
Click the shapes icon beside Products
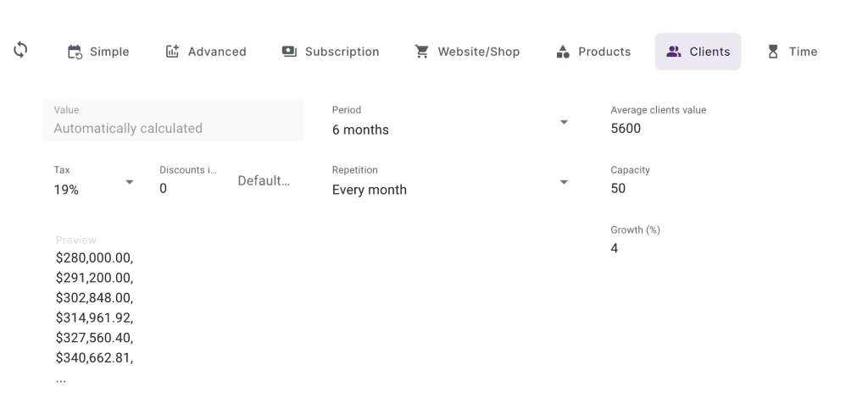pos(563,52)
